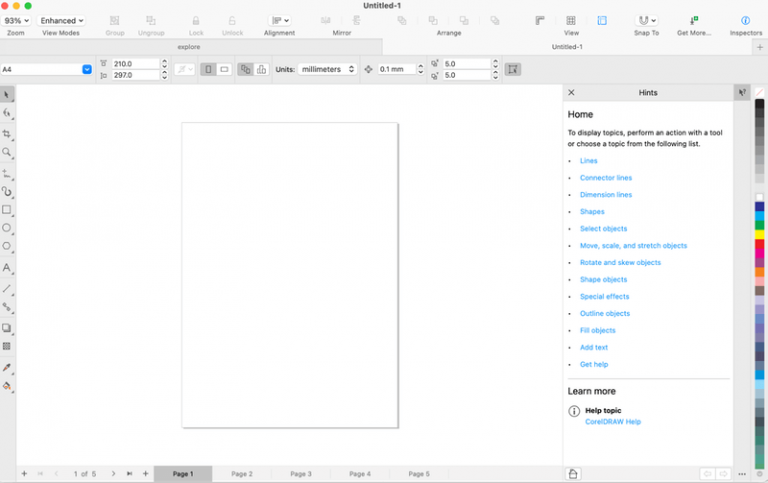Image resolution: width=768 pixels, height=483 pixels.
Task: Switch page to landscape orientation
Action: 224,69
